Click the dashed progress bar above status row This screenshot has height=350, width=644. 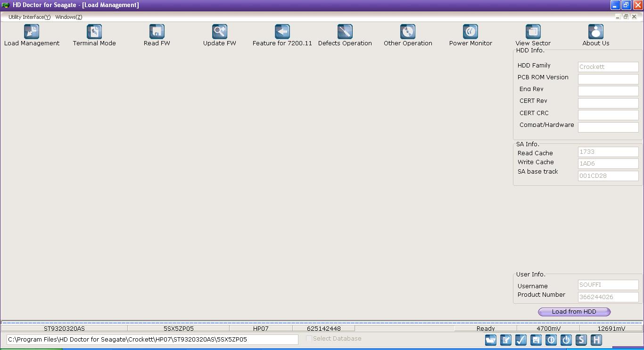(322, 323)
